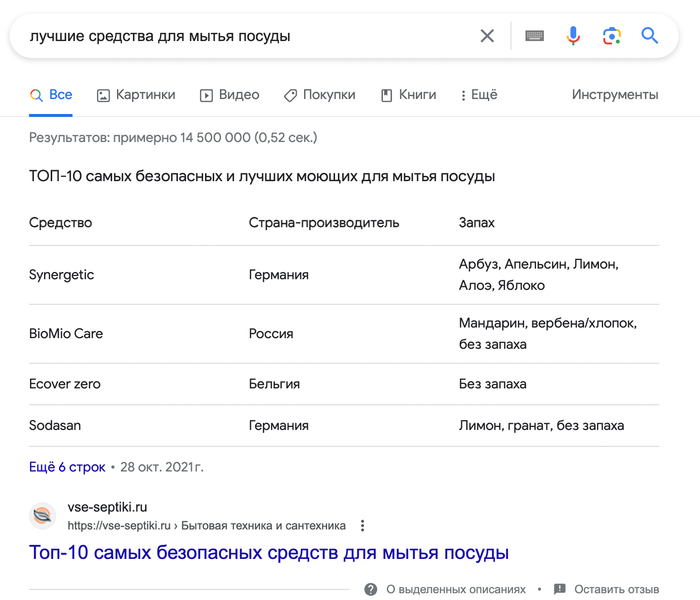The width and height of the screenshot is (700, 600).
Task: Click the vse-septiki.ru site favicon
Action: click(43, 516)
